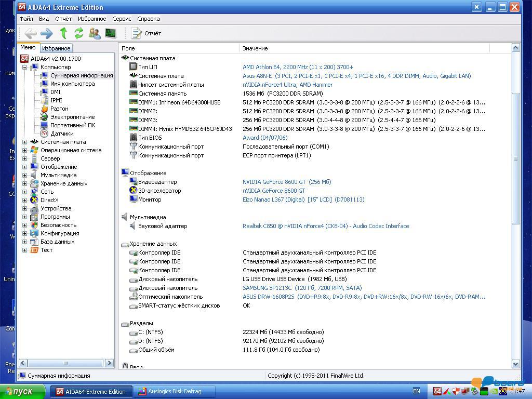Viewport: 532px width, 399px height.
Task: Switch to Auslogics Disk Defrag in taskbar
Action: click(x=174, y=391)
